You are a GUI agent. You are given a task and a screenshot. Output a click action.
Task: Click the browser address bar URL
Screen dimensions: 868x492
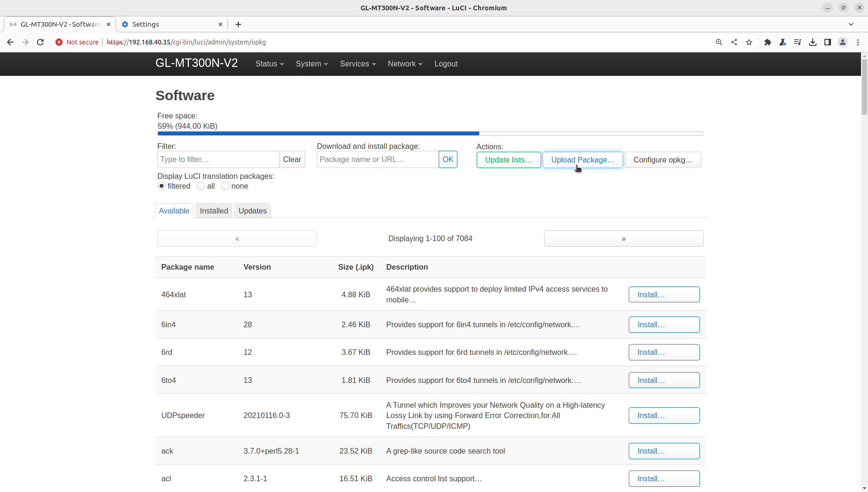186,42
